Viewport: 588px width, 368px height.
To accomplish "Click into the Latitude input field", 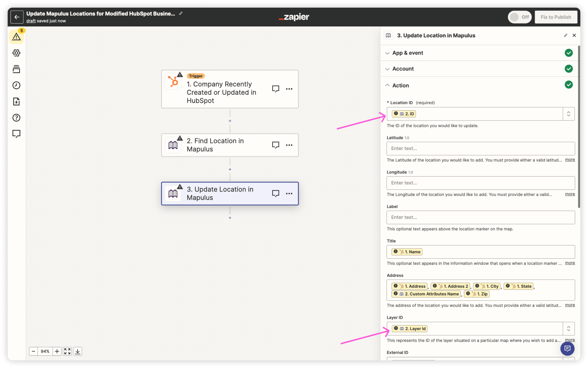I will point(480,148).
